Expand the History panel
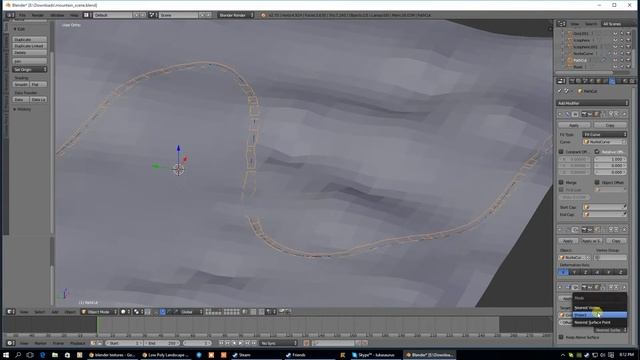Image resolution: width=640 pixels, height=360 pixels. pos(22,109)
